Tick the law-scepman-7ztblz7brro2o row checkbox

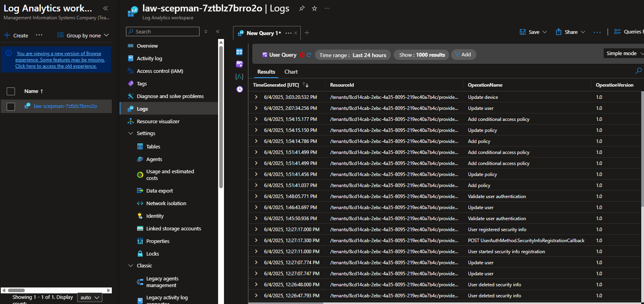pyautogui.click(x=11, y=107)
